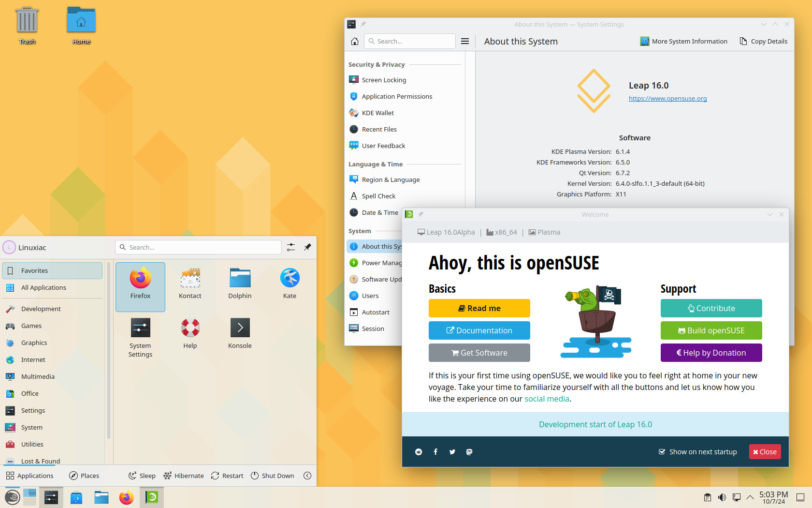Open the Help app in the launcher
The image size is (812, 508).
point(190,334)
